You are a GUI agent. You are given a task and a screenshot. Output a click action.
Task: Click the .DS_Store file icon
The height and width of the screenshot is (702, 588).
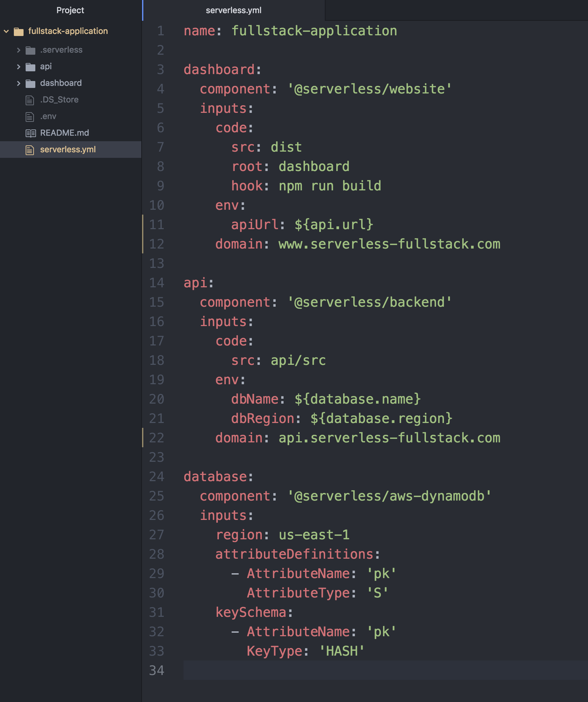[30, 99]
